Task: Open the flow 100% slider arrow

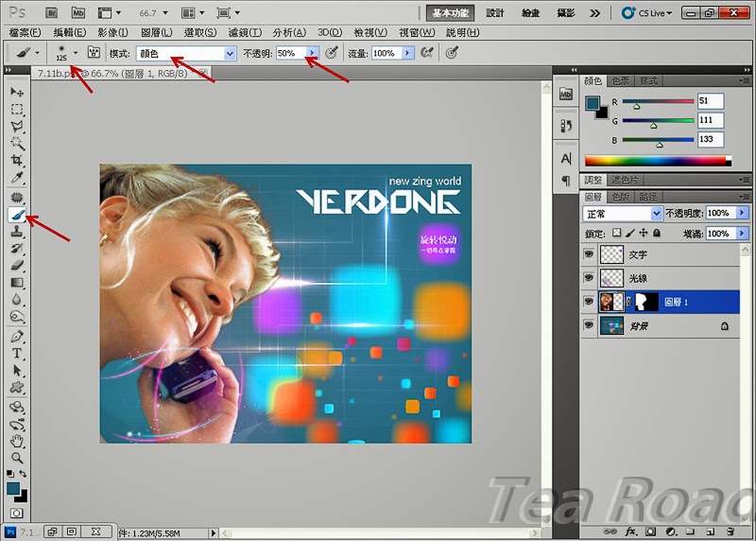Action: 408,53
